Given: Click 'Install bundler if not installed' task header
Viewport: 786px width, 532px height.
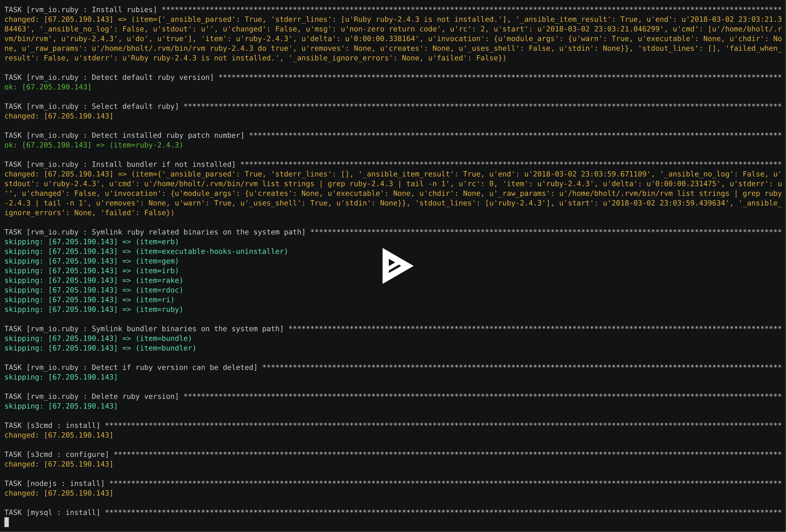Looking at the screenshot, I should coord(120,164).
